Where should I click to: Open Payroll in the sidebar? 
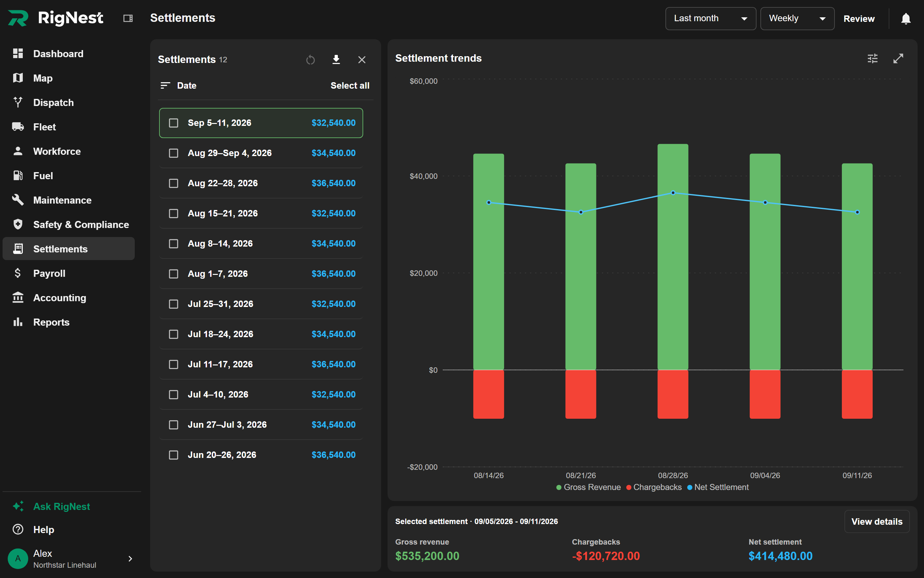69,273
